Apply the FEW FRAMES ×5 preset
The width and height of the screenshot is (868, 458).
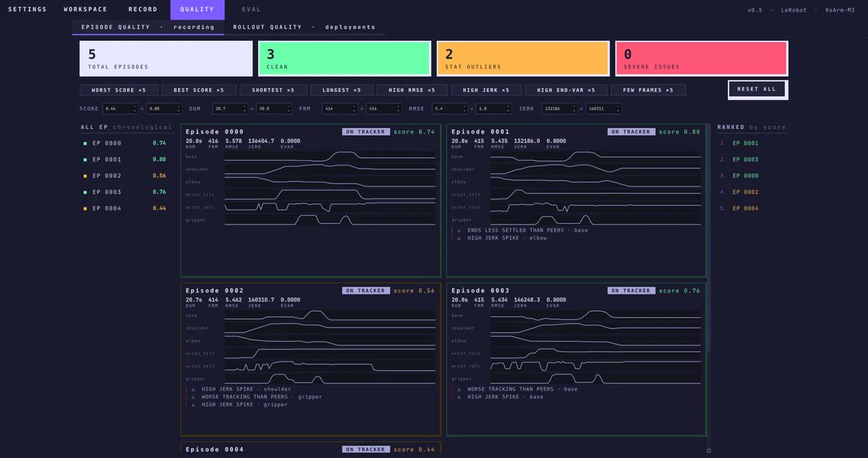pos(649,90)
